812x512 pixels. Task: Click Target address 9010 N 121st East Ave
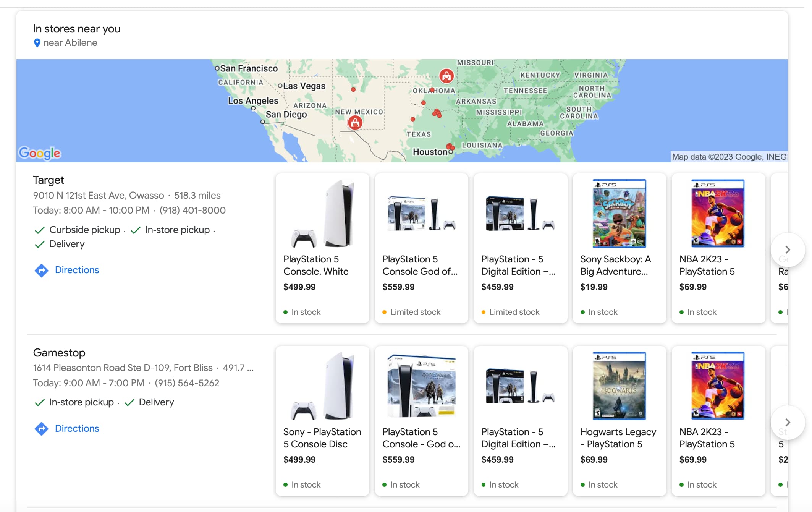click(98, 196)
